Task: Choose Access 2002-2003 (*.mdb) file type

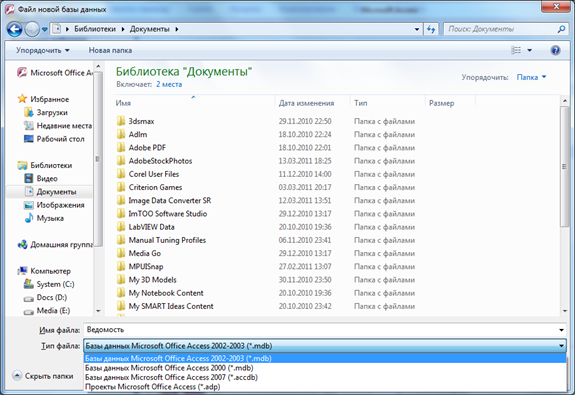Action: (x=325, y=358)
